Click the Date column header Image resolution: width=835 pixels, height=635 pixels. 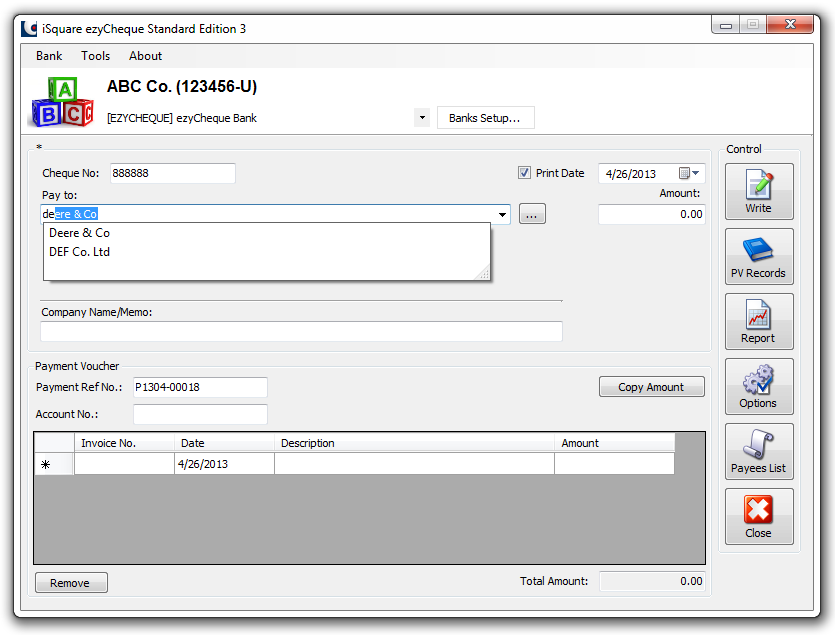(224, 443)
